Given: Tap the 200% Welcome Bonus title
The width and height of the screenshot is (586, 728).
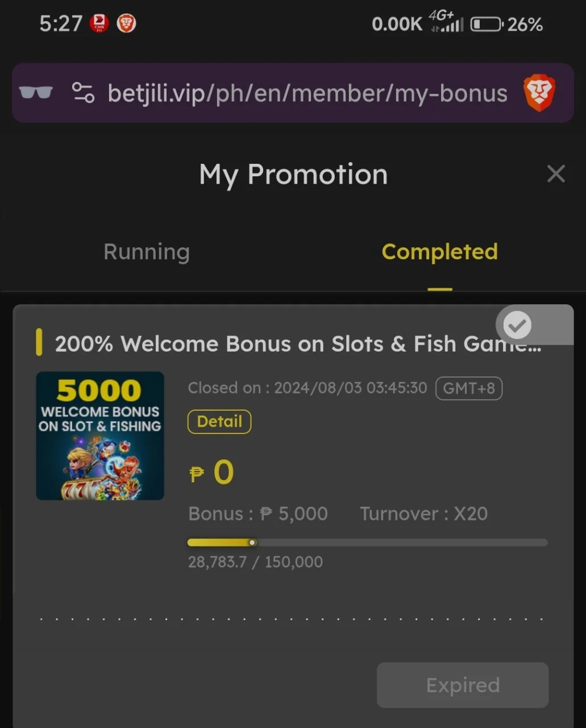Looking at the screenshot, I should pos(298,344).
